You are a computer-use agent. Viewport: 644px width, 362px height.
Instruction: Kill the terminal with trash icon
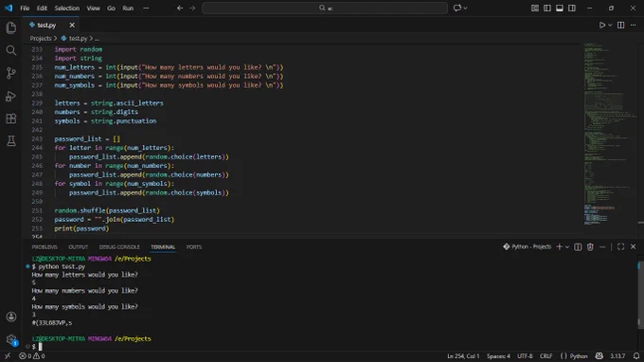click(x=590, y=246)
